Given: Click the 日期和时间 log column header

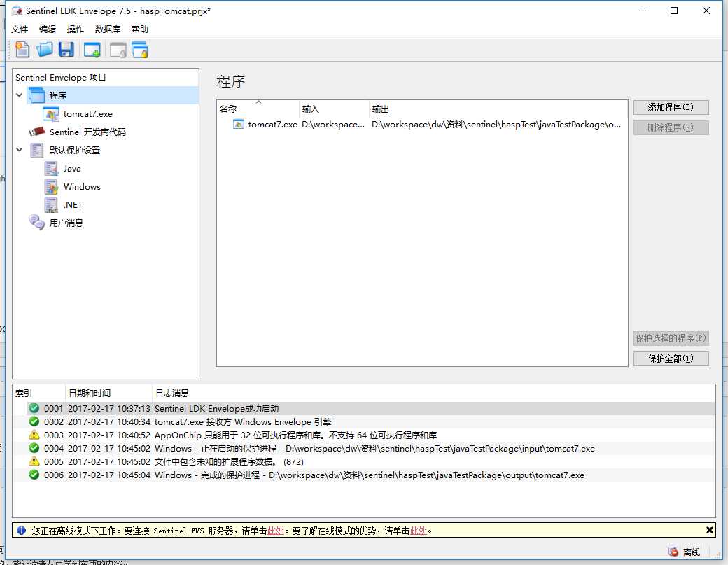Looking at the screenshot, I should pyautogui.click(x=108, y=393).
